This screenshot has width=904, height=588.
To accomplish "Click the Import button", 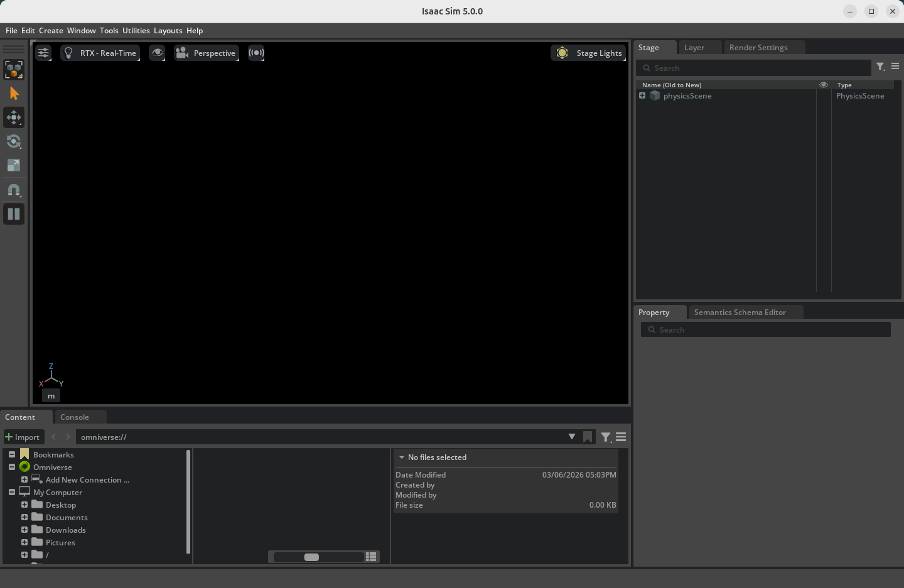I will [23, 437].
